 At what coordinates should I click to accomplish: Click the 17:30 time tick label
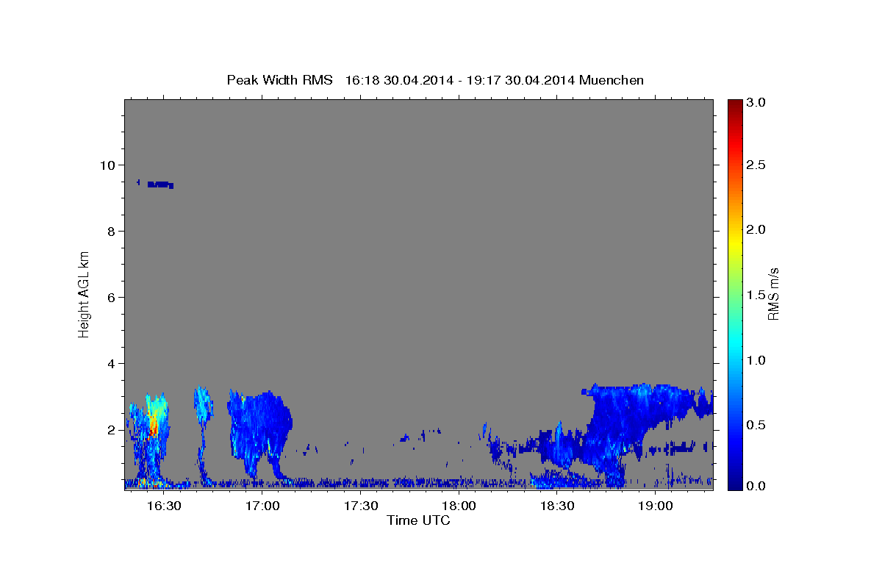pyautogui.click(x=360, y=506)
